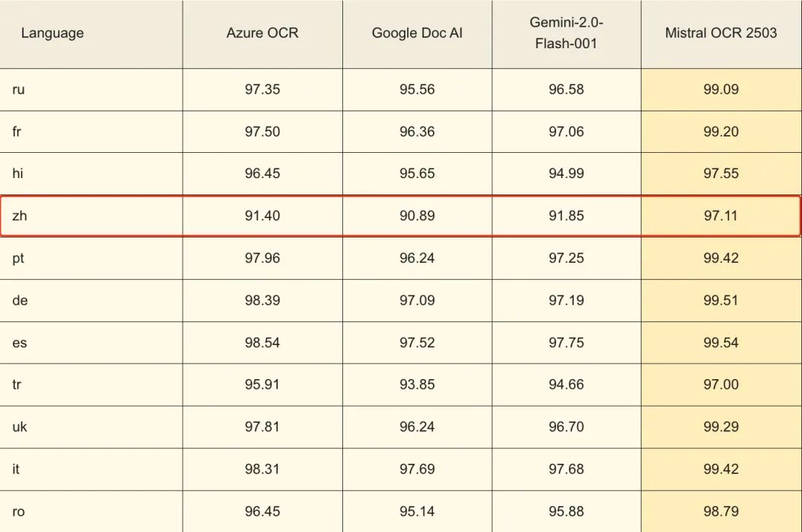Select the Google Doc AI header
The height and width of the screenshot is (532, 802).
coord(417,33)
